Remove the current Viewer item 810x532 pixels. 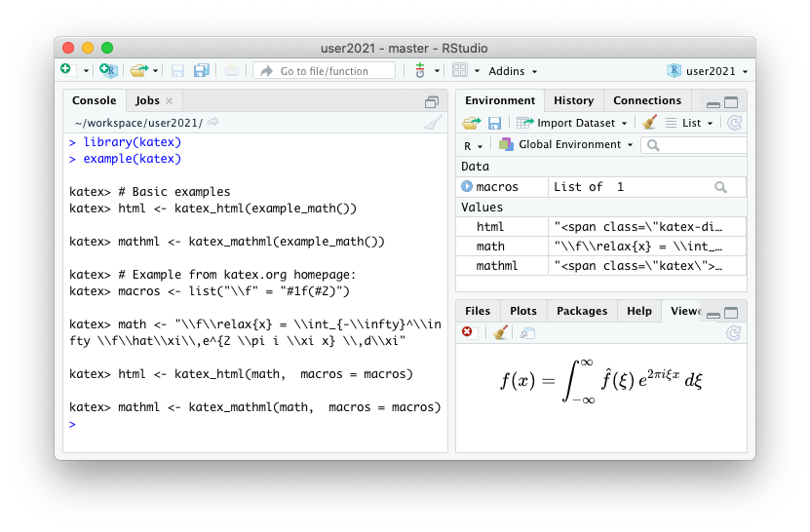(x=467, y=332)
